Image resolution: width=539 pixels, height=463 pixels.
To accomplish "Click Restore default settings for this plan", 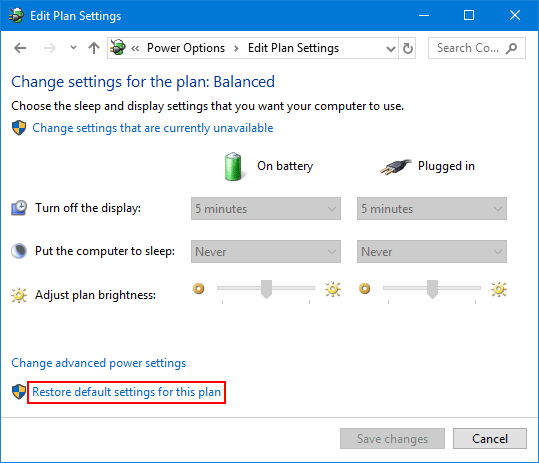I will (x=126, y=392).
